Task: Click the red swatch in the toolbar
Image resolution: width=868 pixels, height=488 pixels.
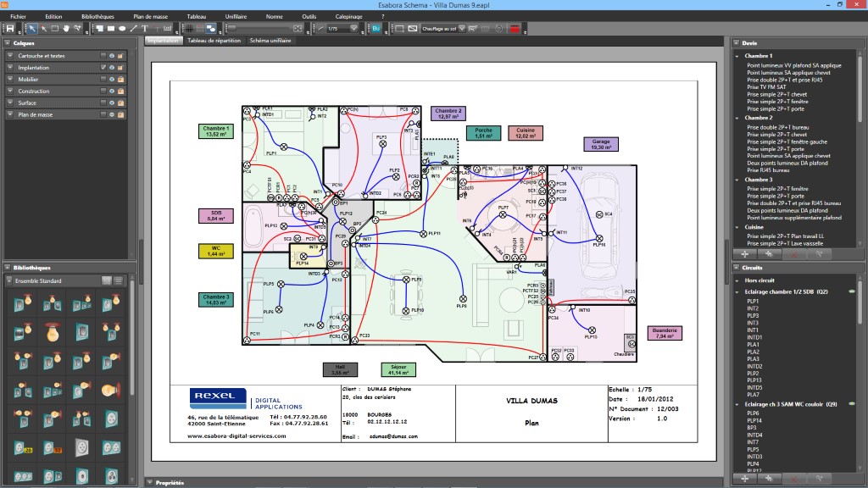Action: (x=515, y=28)
